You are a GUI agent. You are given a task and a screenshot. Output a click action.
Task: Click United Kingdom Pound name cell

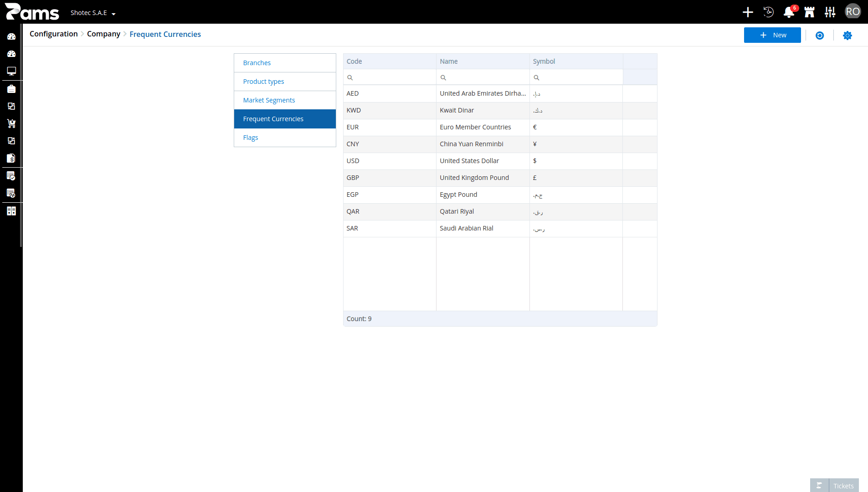point(483,178)
